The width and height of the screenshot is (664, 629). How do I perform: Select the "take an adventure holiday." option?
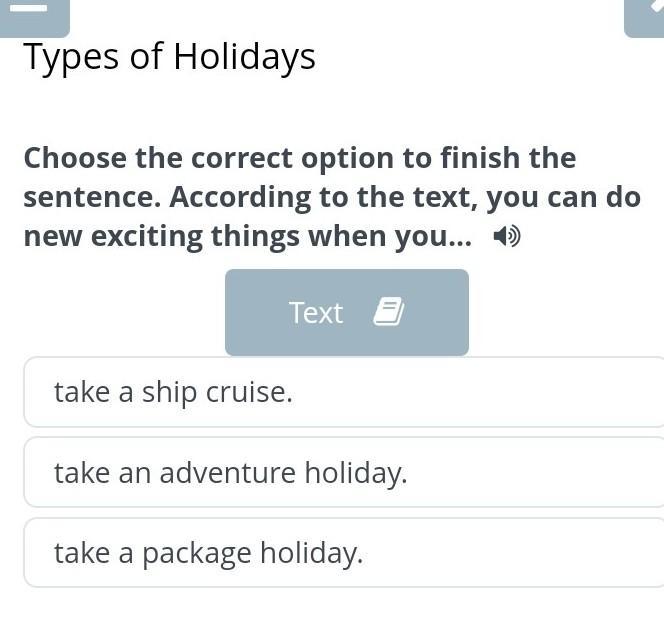343,472
